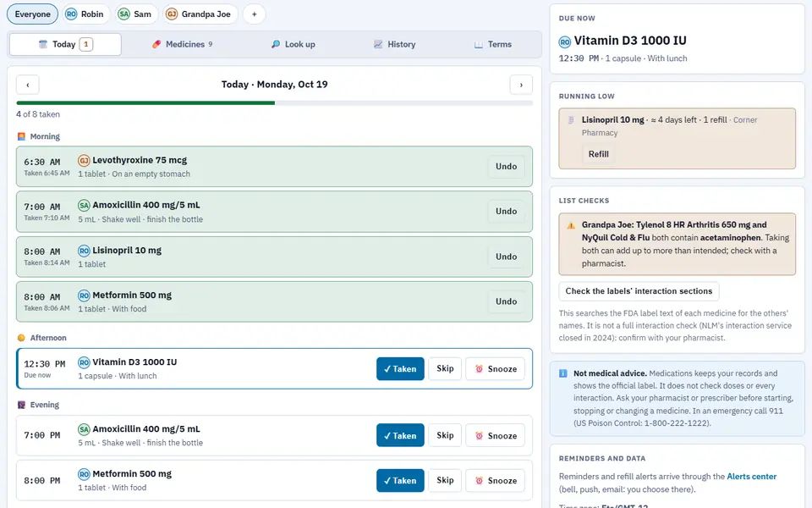This screenshot has height=508, width=812.
Task: Click the GJ avatar beside Levothyroxine 75 mcg
Action: point(84,161)
